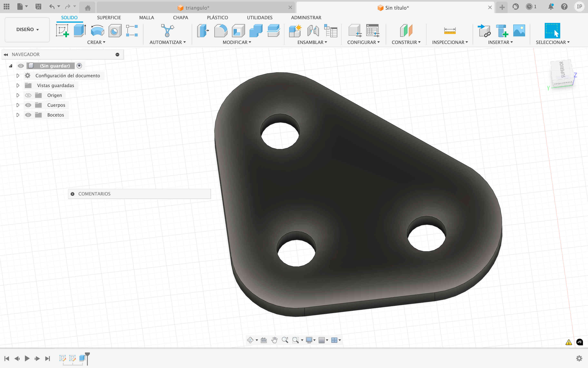
Task: Select the Hole tool
Action: 115,31
